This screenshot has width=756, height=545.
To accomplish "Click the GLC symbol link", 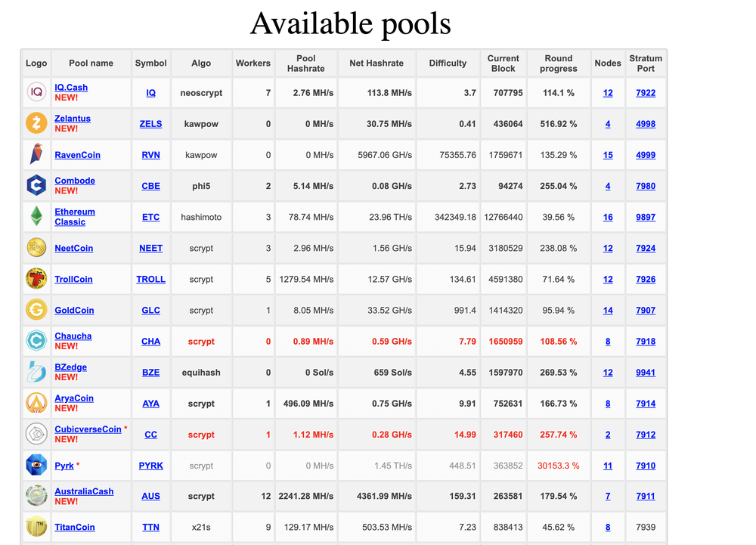I will pyautogui.click(x=151, y=311).
